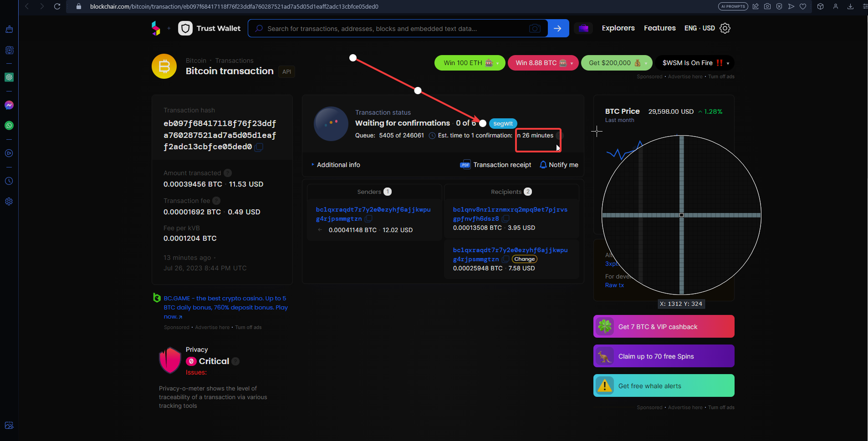The height and width of the screenshot is (441, 868).
Task: Click the Notify me bell icon
Action: [543, 165]
